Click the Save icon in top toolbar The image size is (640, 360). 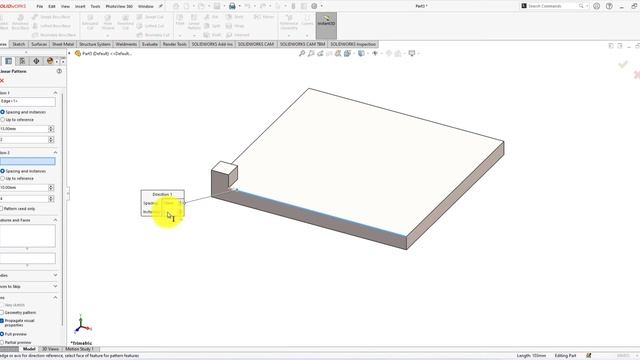[x=217, y=6]
